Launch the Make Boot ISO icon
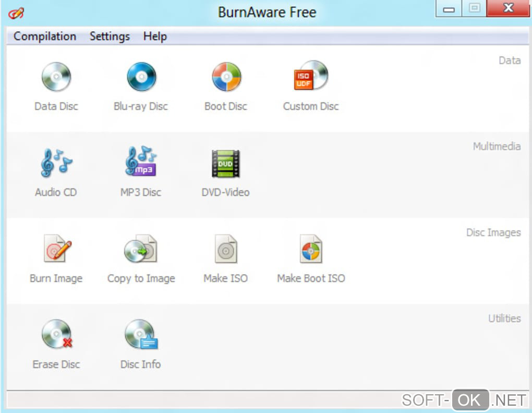The height and width of the screenshot is (413, 532). point(311,249)
